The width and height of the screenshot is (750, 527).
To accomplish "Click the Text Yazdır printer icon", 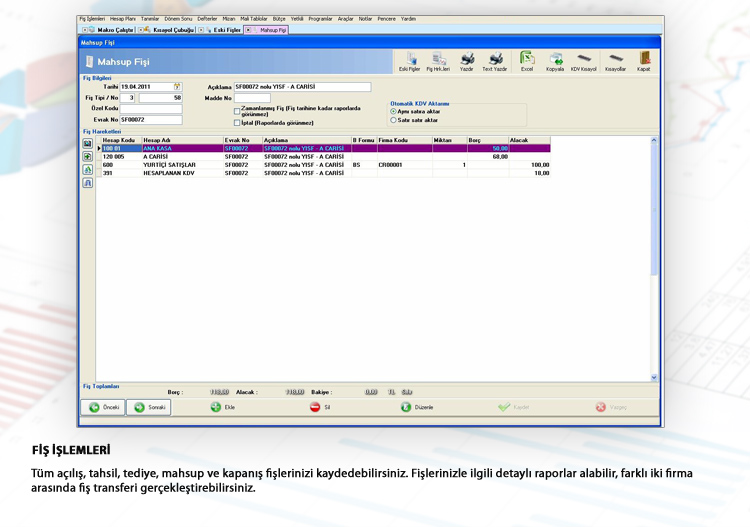I will click(x=495, y=61).
